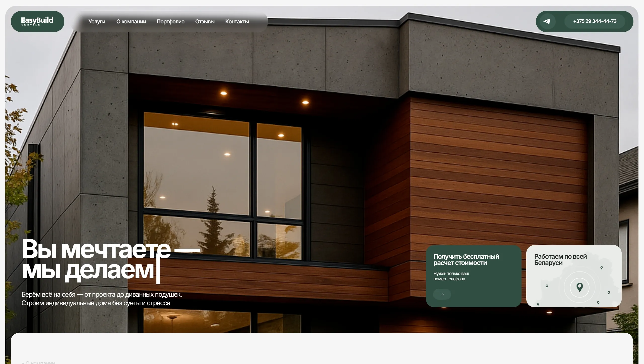Open the Услуги menu item

[97, 22]
